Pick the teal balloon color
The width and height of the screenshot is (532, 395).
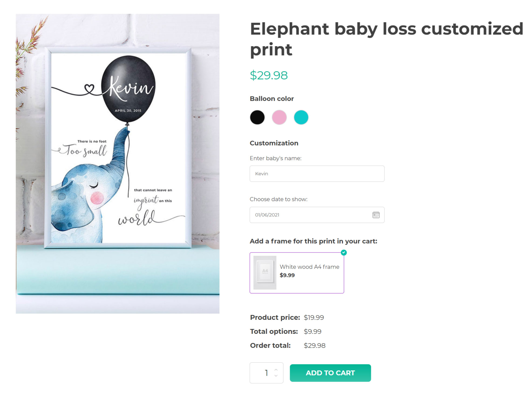pyautogui.click(x=301, y=117)
